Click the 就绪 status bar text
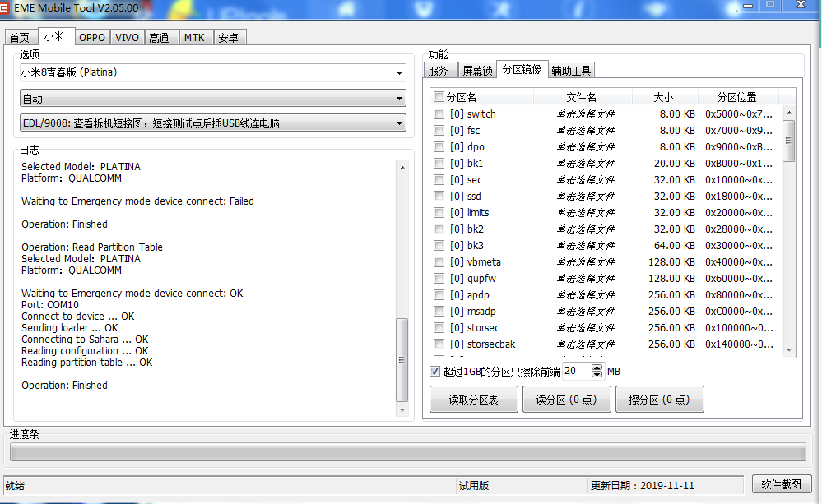The width and height of the screenshot is (822, 504). 15,486
